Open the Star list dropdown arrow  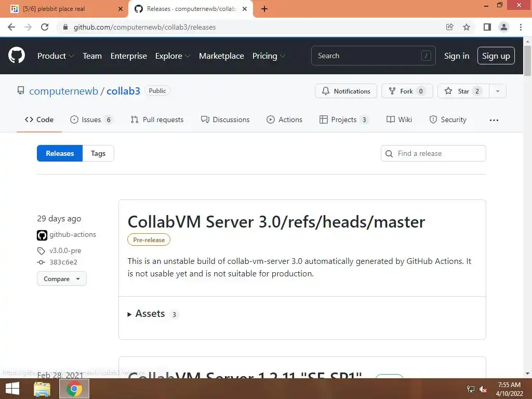point(498,91)
